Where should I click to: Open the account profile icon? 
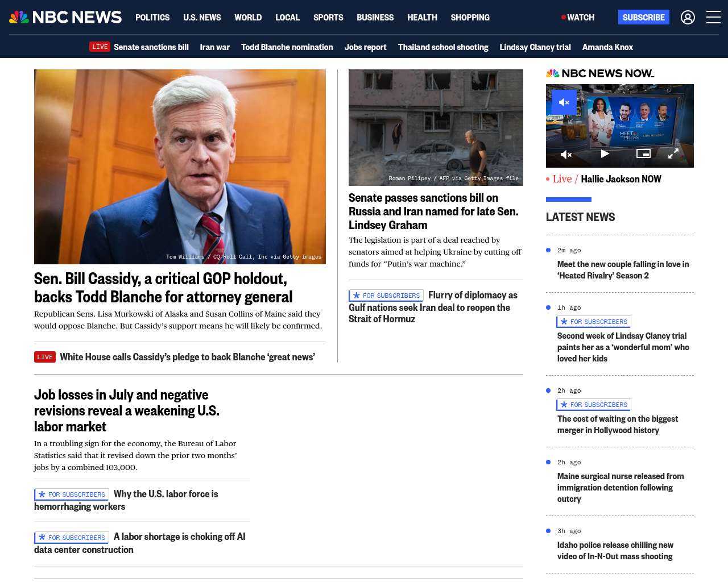(688, 18)
